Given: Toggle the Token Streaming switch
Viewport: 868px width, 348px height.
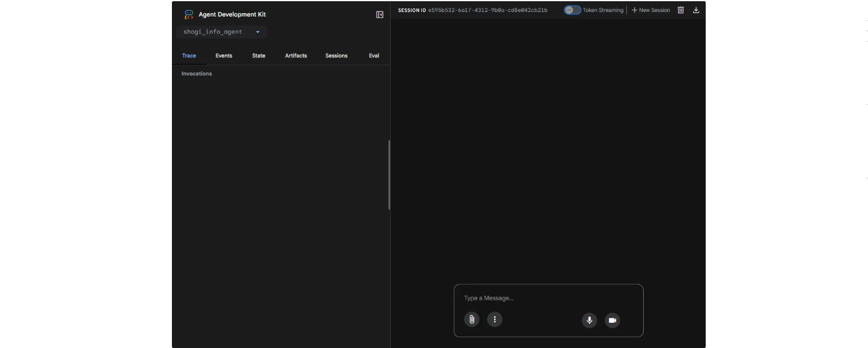Looking at the screenshot, I should tap(572, 10).
